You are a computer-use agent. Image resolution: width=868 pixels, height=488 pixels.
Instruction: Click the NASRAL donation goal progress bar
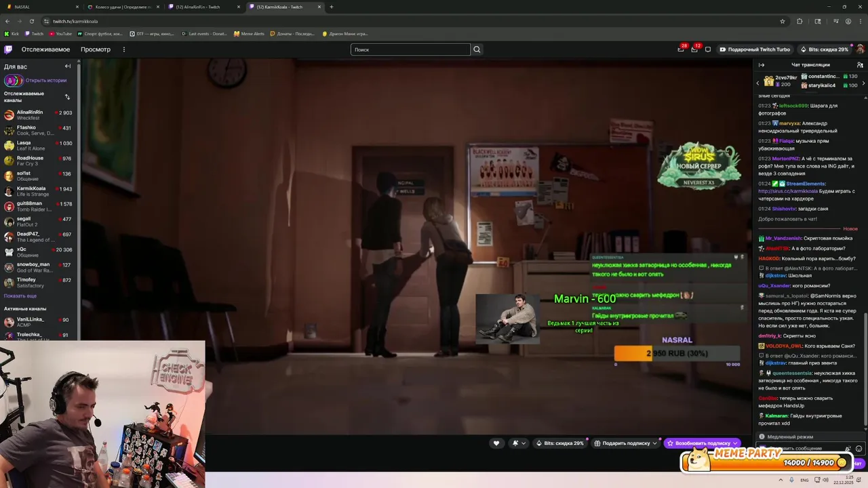(677, 353)
